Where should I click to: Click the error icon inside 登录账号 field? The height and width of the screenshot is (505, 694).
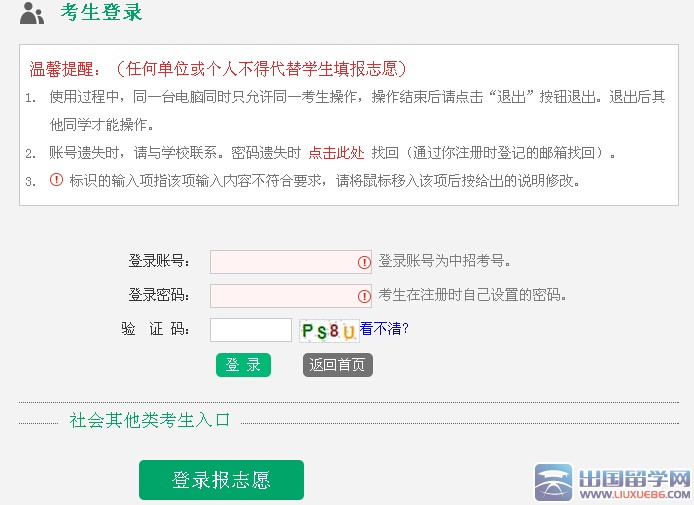364,262
